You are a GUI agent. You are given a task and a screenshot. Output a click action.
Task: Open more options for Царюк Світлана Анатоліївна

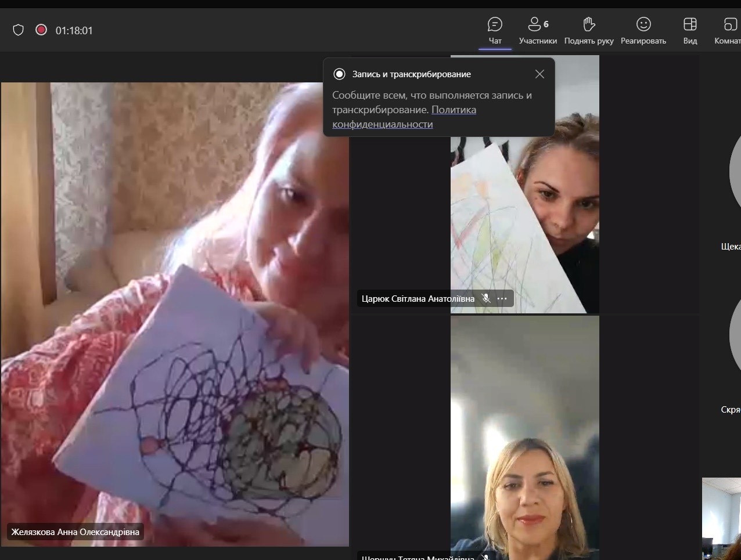(x=502, y=299)
